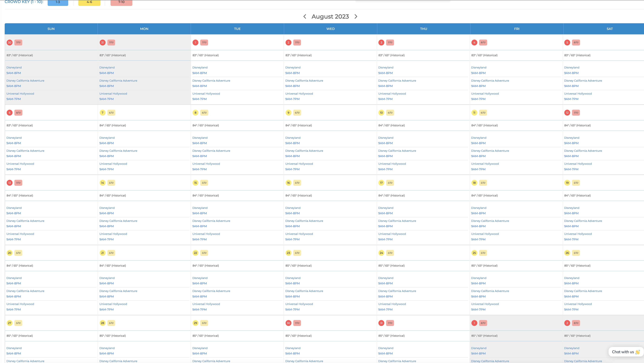
Task: Click the blue 1-3 crowd key swatch
Action: pyautogui.click(x=58, y=2)
